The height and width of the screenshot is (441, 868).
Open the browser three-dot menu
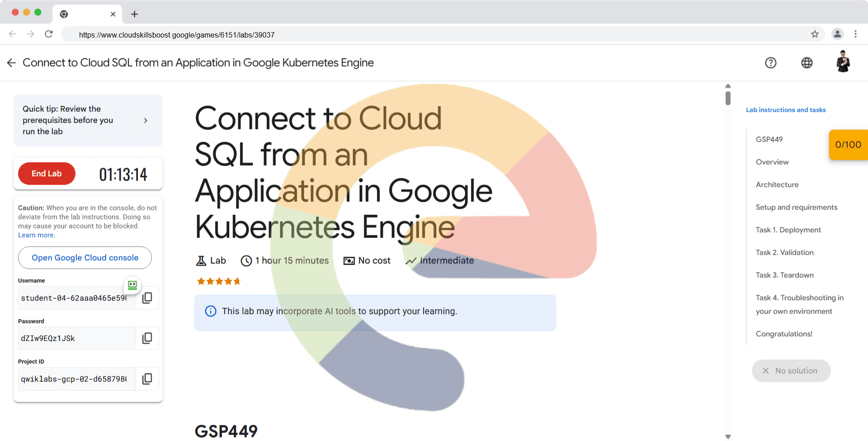(855, 34)
